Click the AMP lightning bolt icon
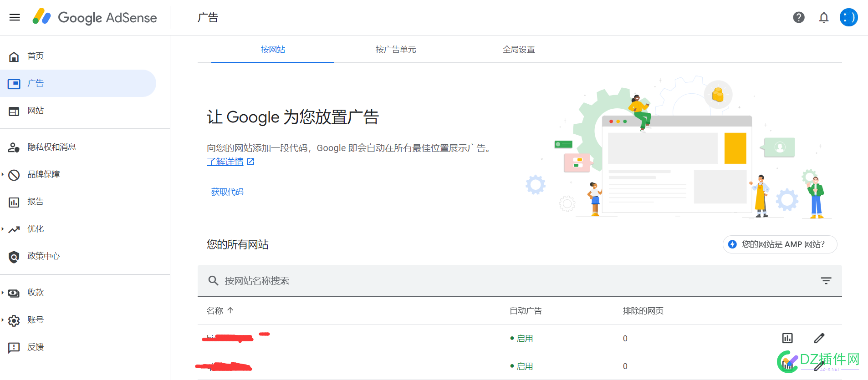 (x=732, y=244)
